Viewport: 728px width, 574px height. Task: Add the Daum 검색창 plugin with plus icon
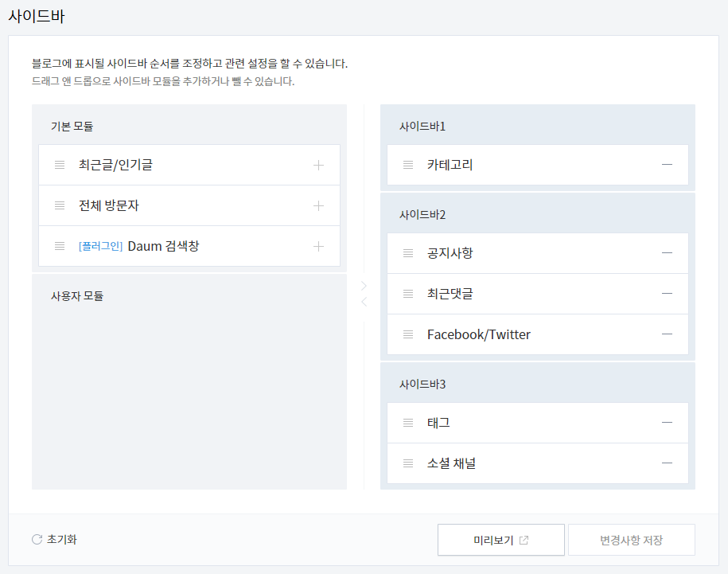pyautogui.click(x=318, y=246)
